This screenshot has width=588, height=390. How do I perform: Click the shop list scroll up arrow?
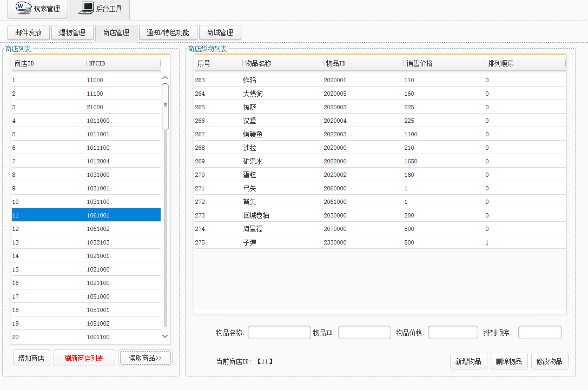tap(165, 77)
